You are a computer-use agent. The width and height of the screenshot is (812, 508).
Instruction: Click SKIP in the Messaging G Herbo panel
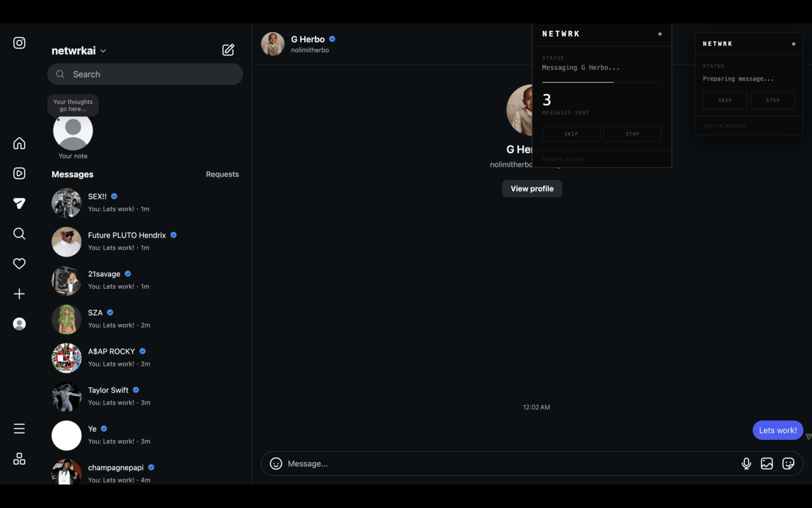click(x=571, y=134)
